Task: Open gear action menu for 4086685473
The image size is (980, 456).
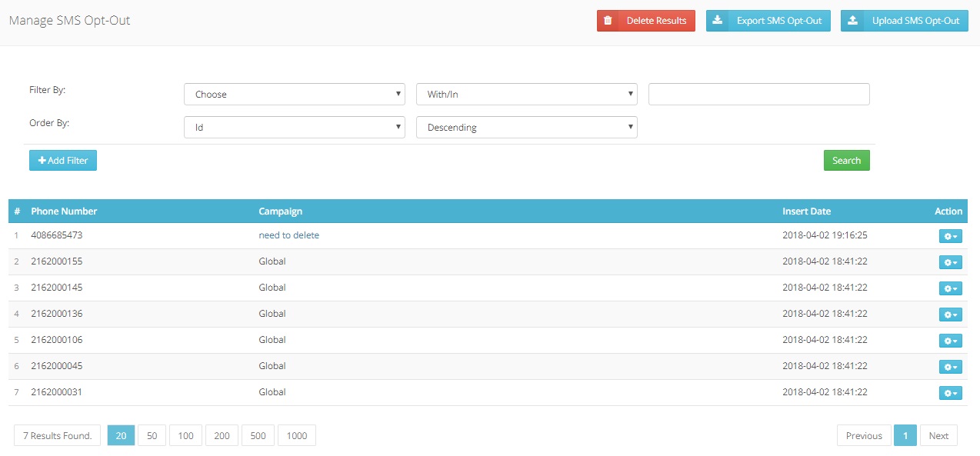Action: [951, 236]
